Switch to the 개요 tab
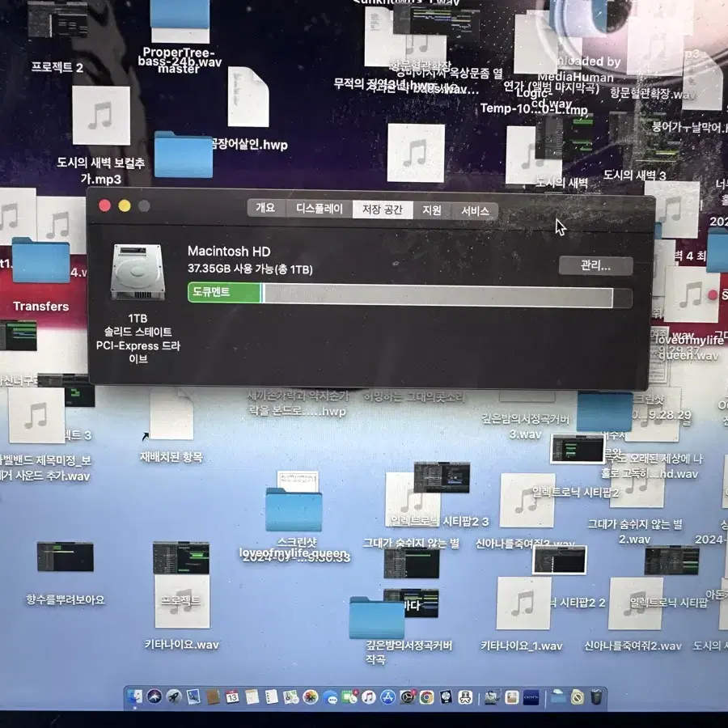 tap(265, 208)
